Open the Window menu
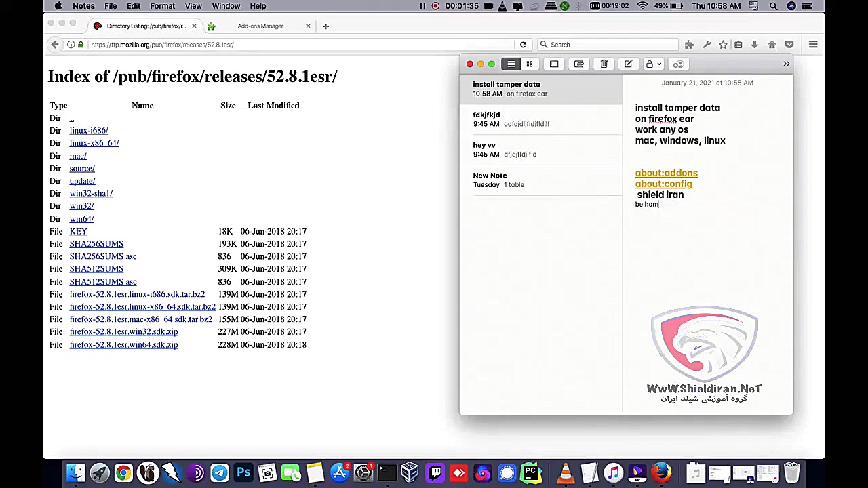 pos(226,6)
